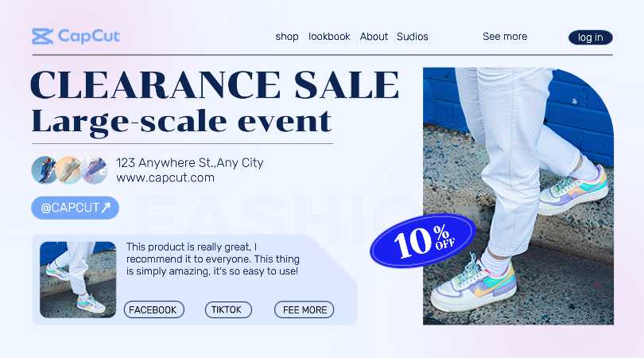Click the @CAPCUT handle button
The image size is (644, 358).
[x=76, y=208]
